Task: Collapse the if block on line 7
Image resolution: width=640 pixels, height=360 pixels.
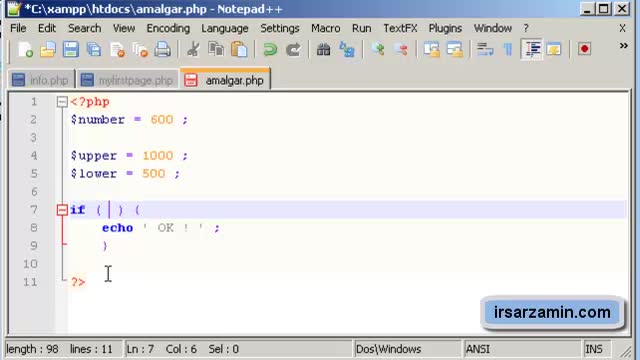Action: pos(62,210)
